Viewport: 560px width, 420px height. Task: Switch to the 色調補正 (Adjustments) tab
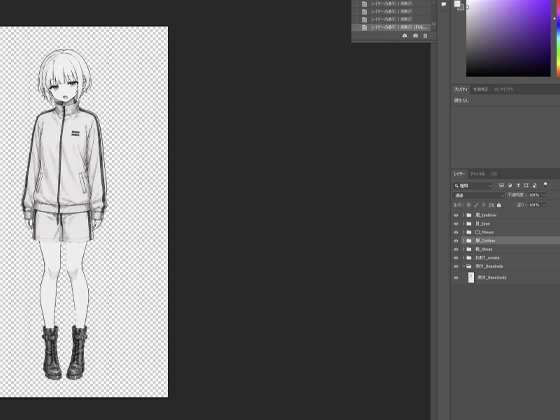(x=481, y=89)
